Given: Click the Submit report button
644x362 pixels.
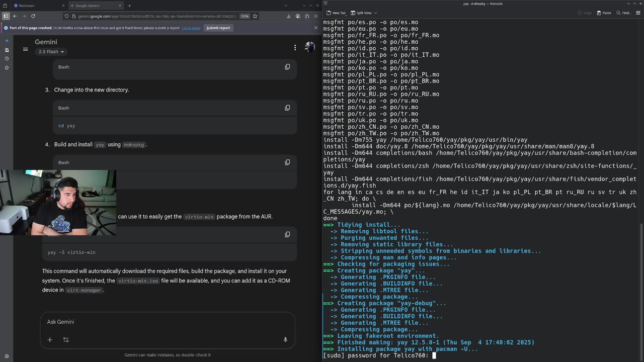Looking at the screenshot, I should point(218,28).
